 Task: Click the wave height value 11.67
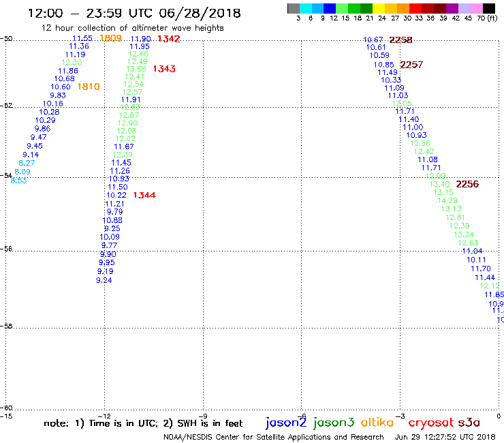[x=124, y=147]
